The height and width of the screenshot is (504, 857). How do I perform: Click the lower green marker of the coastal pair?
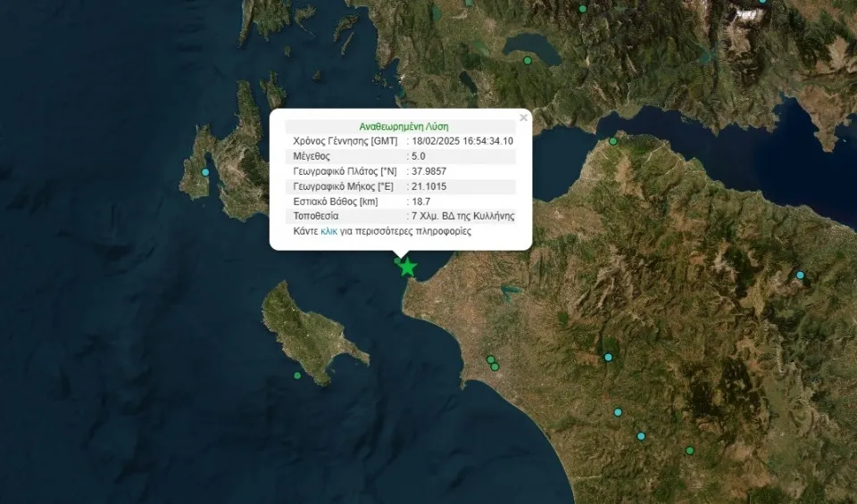(x=495, y=367)
